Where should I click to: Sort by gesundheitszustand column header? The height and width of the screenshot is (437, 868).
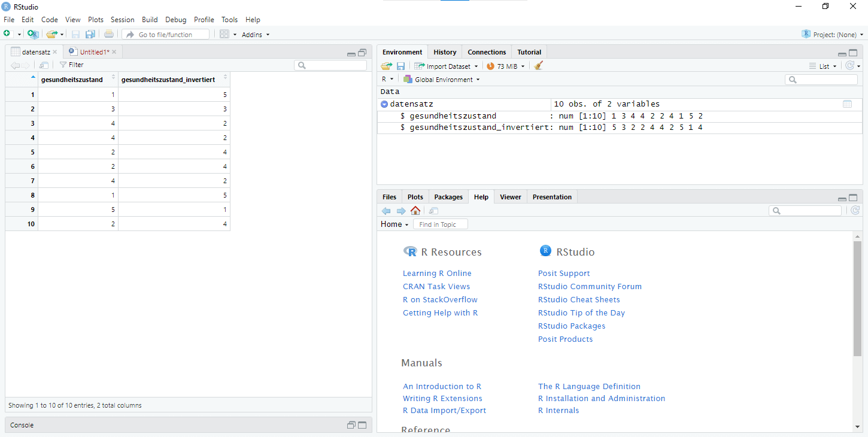point(78,79)
